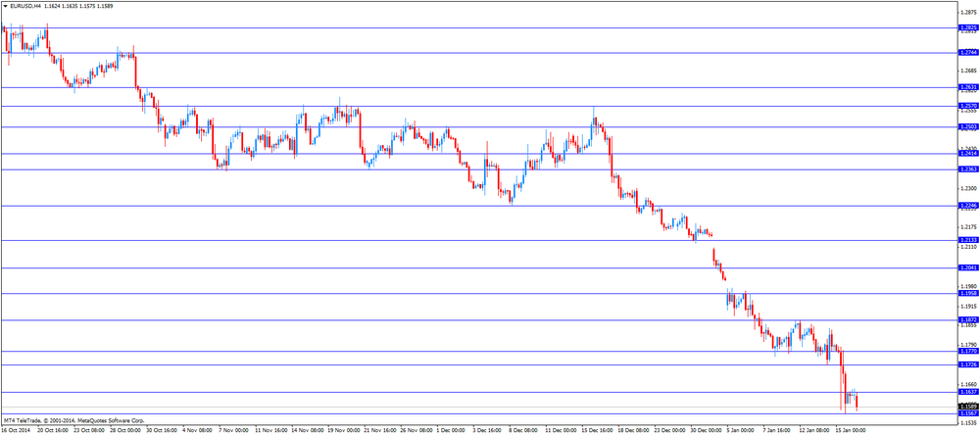
Task: Open the chart menu triangle beside EURUSD,H4
Action: (x=6, y=6)
